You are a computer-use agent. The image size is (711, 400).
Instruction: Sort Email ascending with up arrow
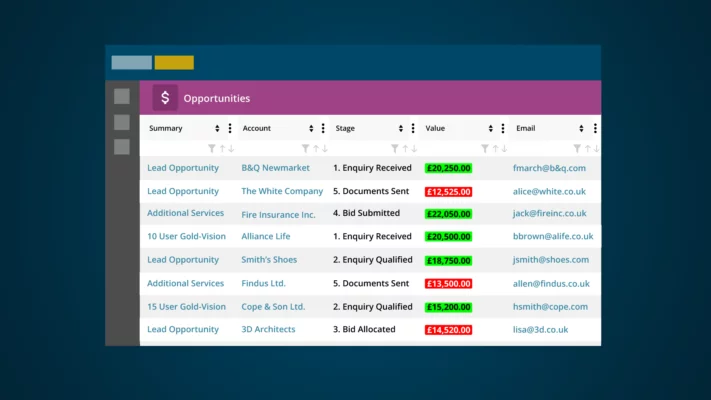(x=588, y=148)
